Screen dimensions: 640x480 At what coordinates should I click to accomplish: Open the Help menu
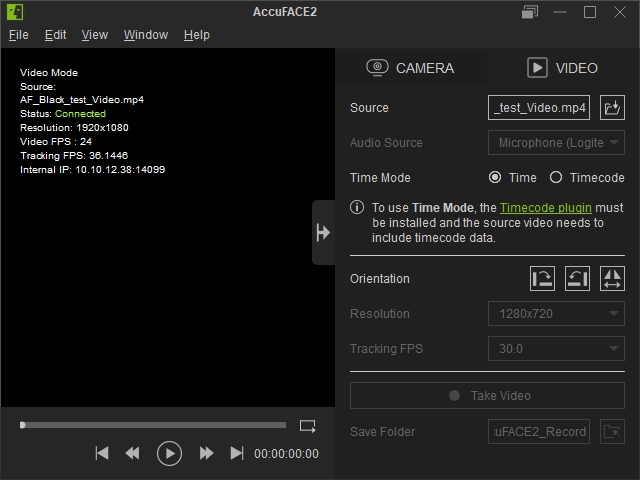point(197,35)
